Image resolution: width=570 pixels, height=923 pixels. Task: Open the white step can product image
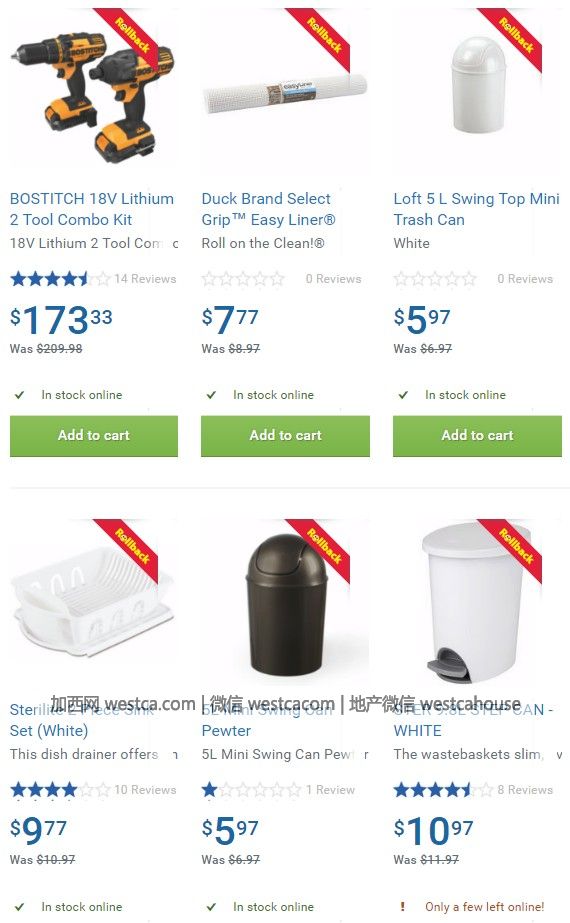click(477, 603)
